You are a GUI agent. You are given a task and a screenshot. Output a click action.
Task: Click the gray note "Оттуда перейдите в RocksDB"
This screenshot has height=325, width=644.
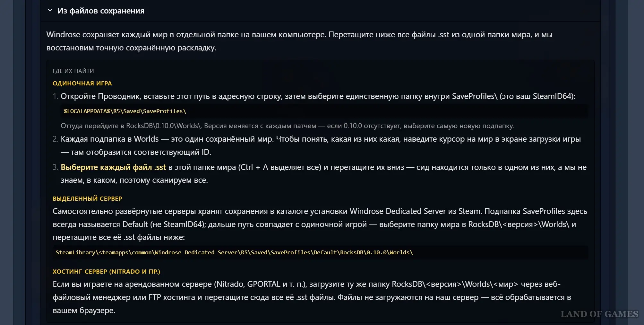(287, 126)
